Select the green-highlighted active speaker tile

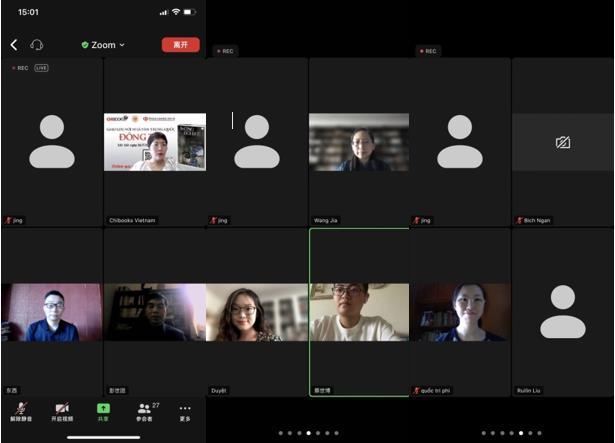(x=359, y=313)
